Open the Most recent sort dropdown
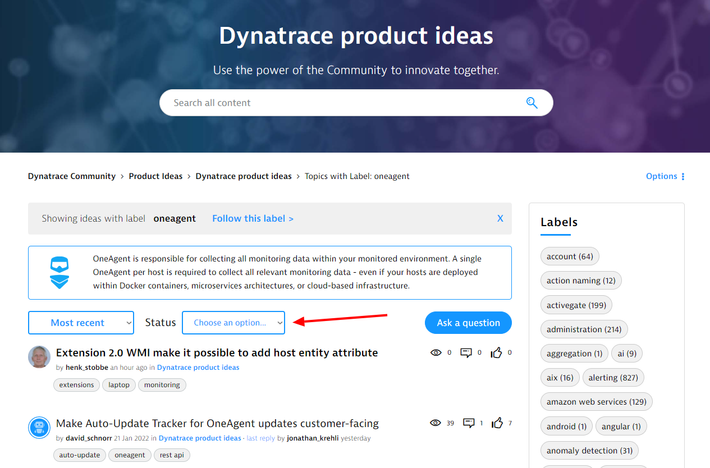 [x=81, y=322]
